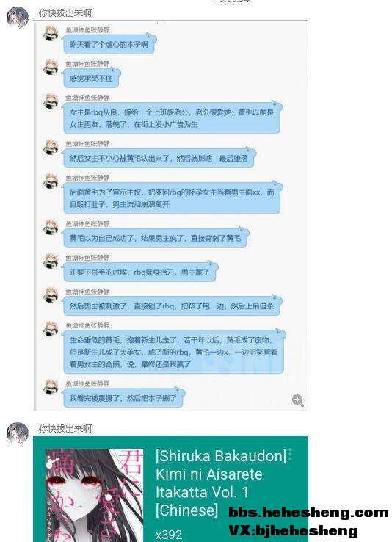
Task: Click the magnifier zoom icon on chat image
Action: [298, 400]
